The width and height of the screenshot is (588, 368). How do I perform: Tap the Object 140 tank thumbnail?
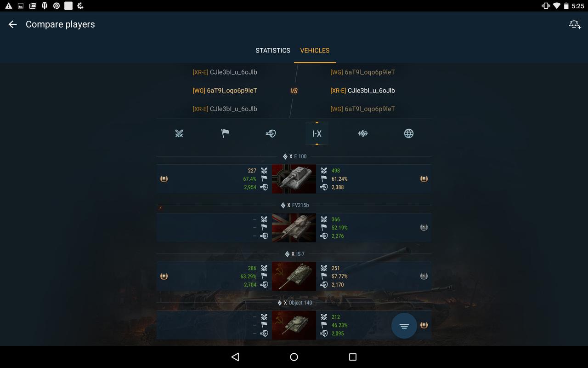pos(294,325)
